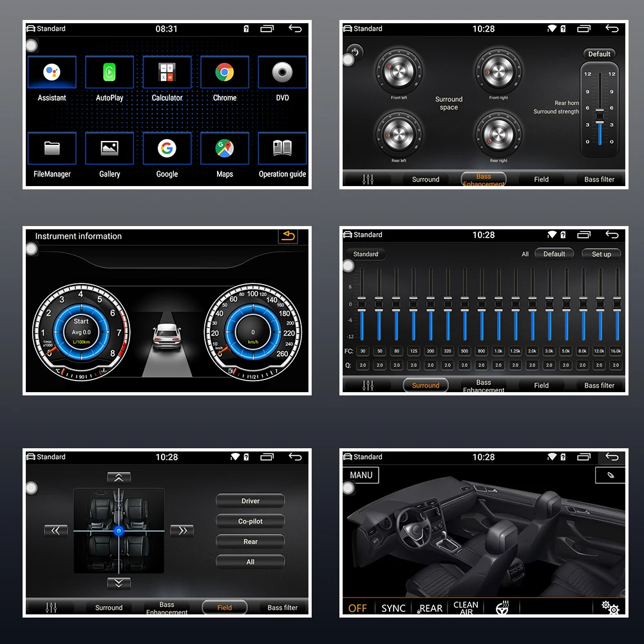Adjust the Surround strength slider

pyautogui.click(x=600, y=116)
